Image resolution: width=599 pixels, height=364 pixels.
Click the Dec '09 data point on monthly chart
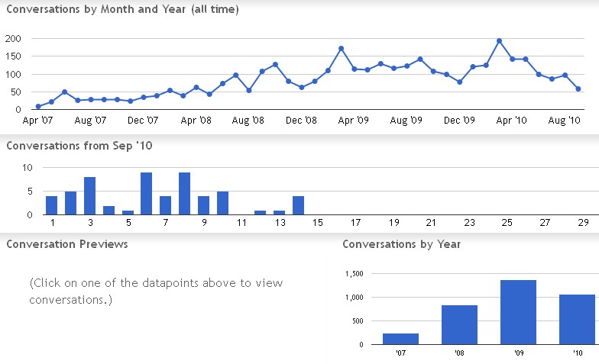click(x=459, y=82)
